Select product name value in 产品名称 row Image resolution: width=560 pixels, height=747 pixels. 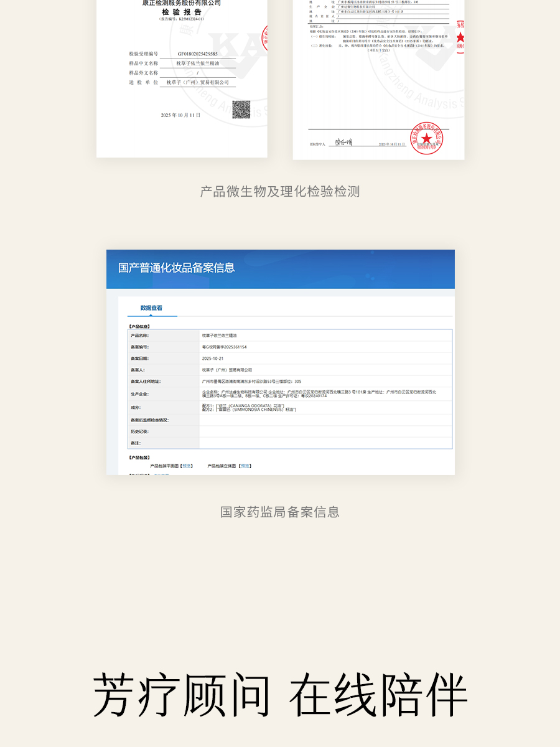click(x=220, y=335)
